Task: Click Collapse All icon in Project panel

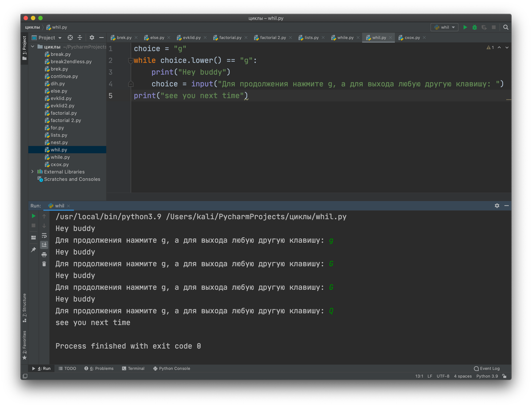Action: [x=80, y=38]
